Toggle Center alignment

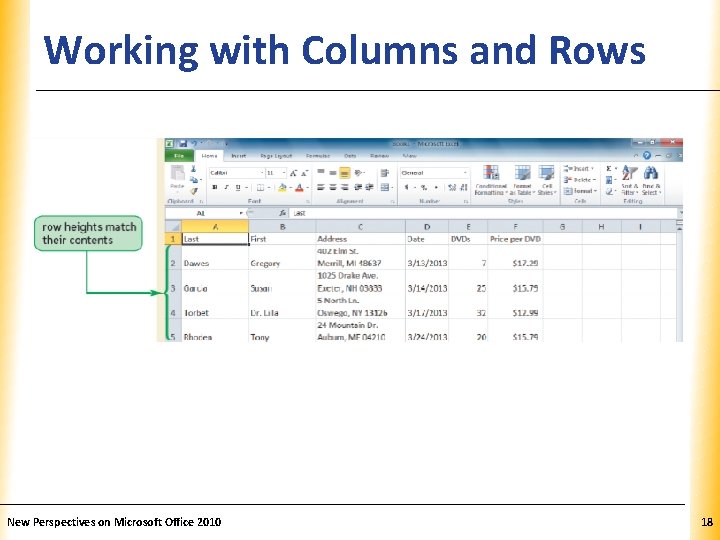[x=333, y=187]
